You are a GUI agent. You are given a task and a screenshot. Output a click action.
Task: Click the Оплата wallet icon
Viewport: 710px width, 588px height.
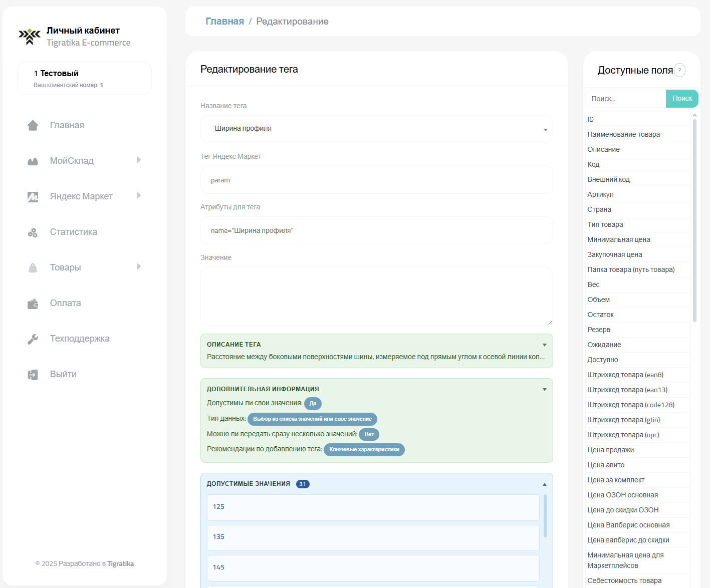(33, 304)
